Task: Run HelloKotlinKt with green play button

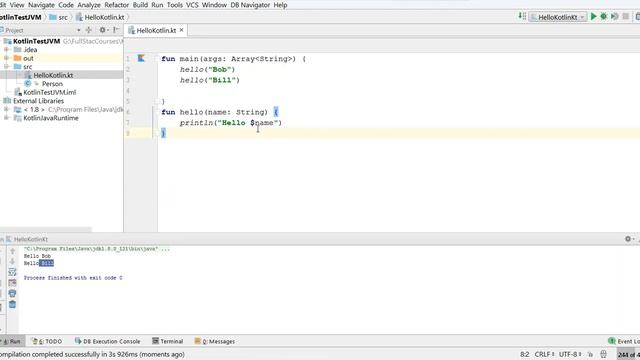Action: point(594,16)
